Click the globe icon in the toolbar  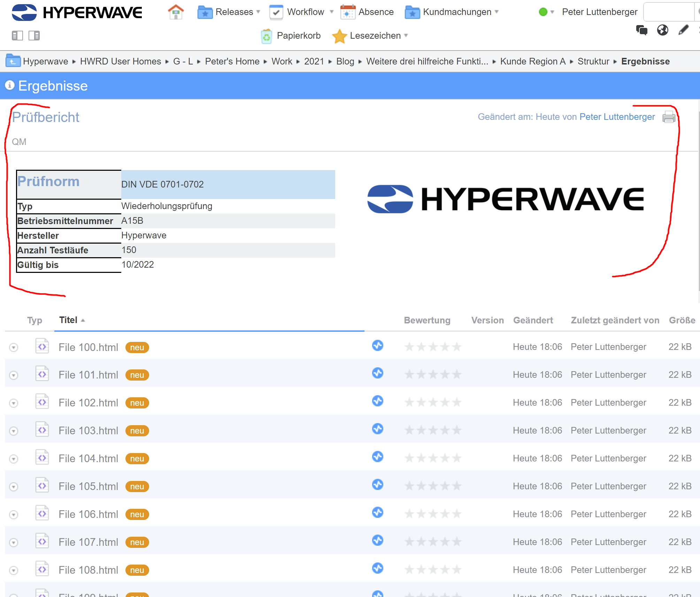tap(663, 30)
